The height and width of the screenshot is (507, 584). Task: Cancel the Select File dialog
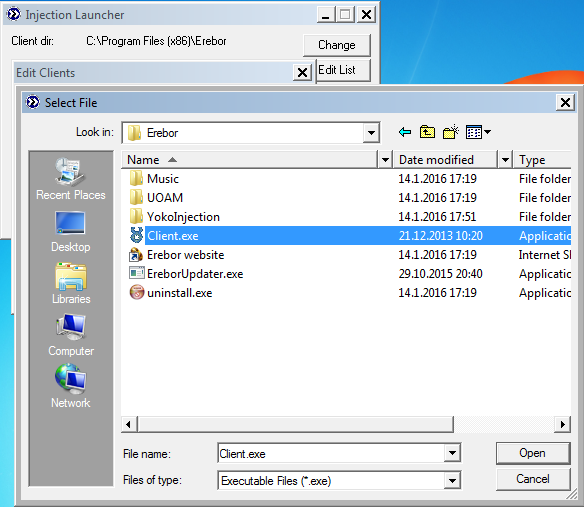point(533,479)
